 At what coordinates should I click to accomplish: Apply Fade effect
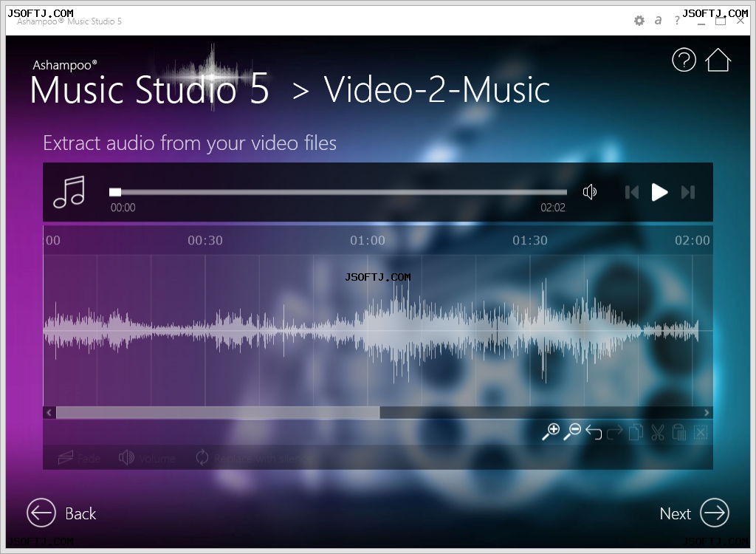[x=79, y=458]
